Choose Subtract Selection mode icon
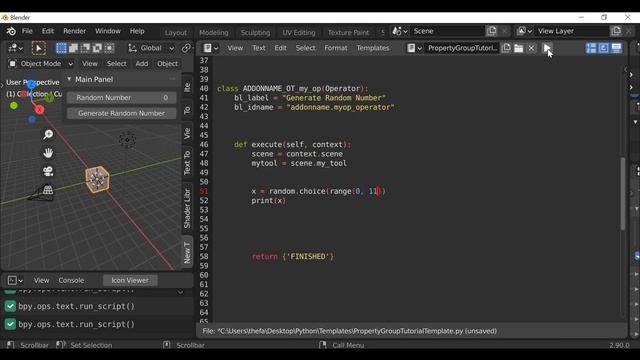The image size is (640, 360). point(85,48)
